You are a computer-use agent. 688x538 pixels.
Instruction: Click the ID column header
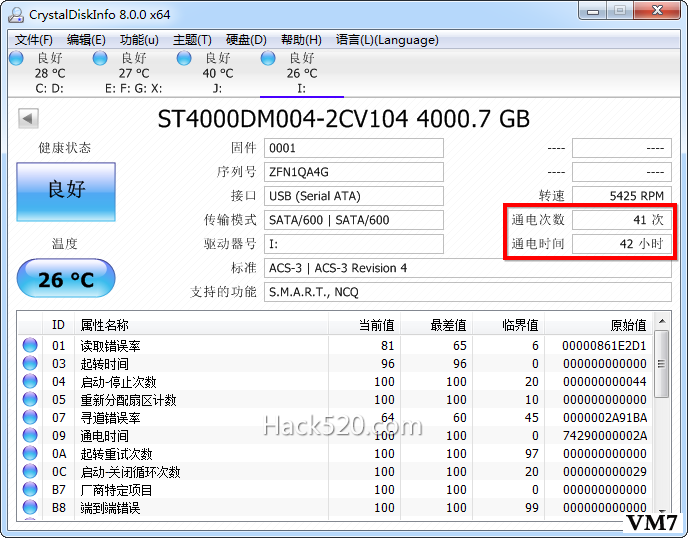coord(58,325)
